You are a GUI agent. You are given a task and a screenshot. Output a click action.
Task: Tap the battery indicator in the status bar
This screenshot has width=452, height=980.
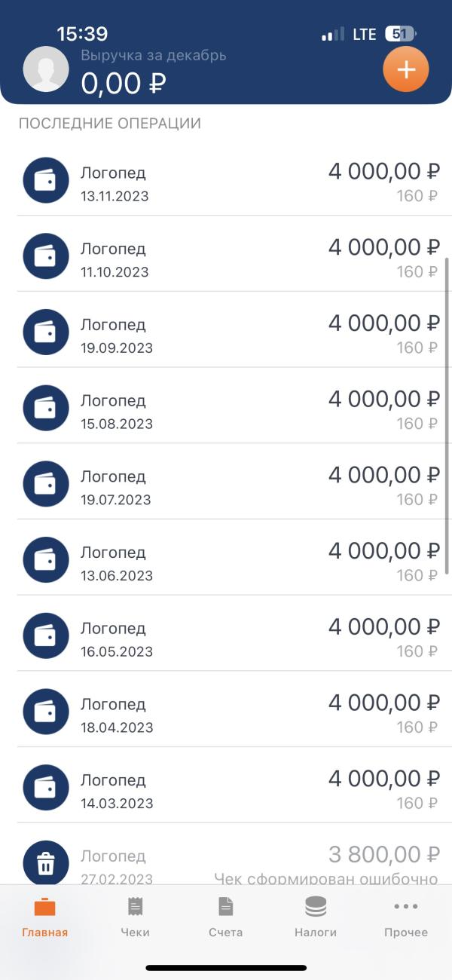(x=400, y=34)
